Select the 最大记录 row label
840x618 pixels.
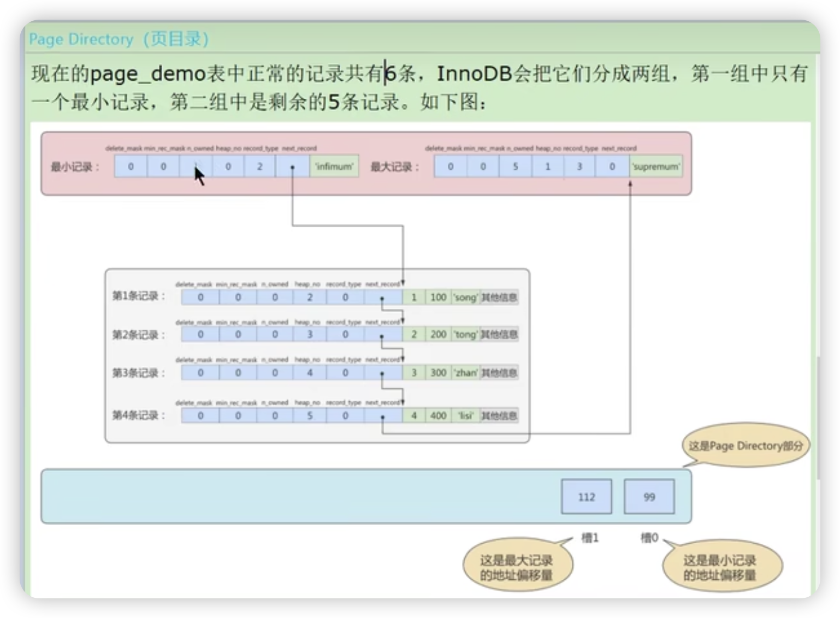[x=394, y=167]
